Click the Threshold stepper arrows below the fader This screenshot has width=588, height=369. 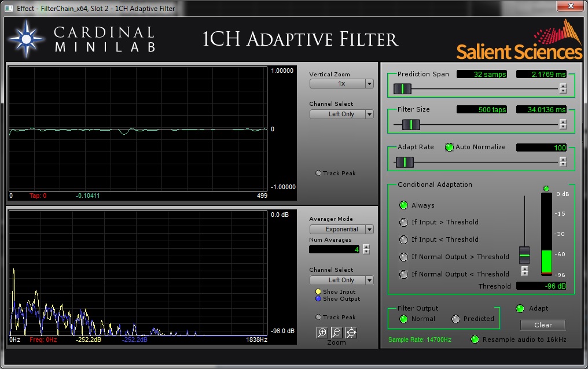tap(524, 271)
